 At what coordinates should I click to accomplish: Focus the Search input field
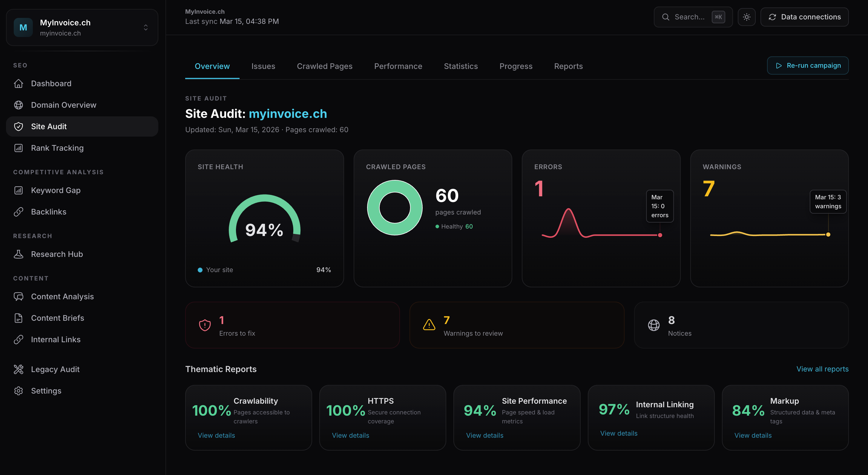click(689, 17)
